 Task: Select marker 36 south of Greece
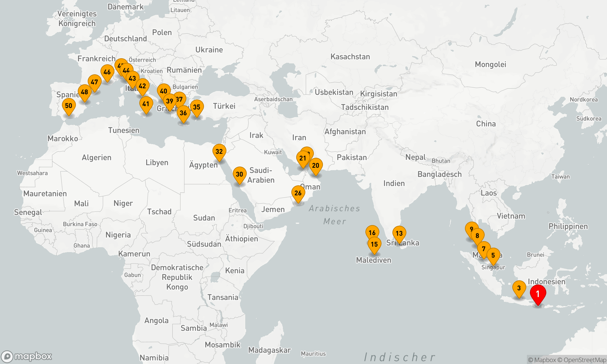(183, 113)
